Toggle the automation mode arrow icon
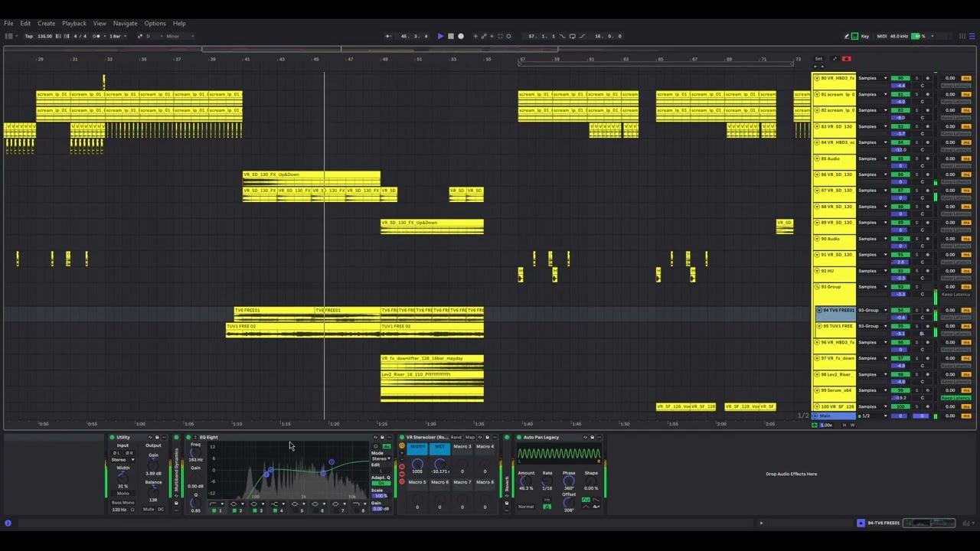 [x=835, y=59]
